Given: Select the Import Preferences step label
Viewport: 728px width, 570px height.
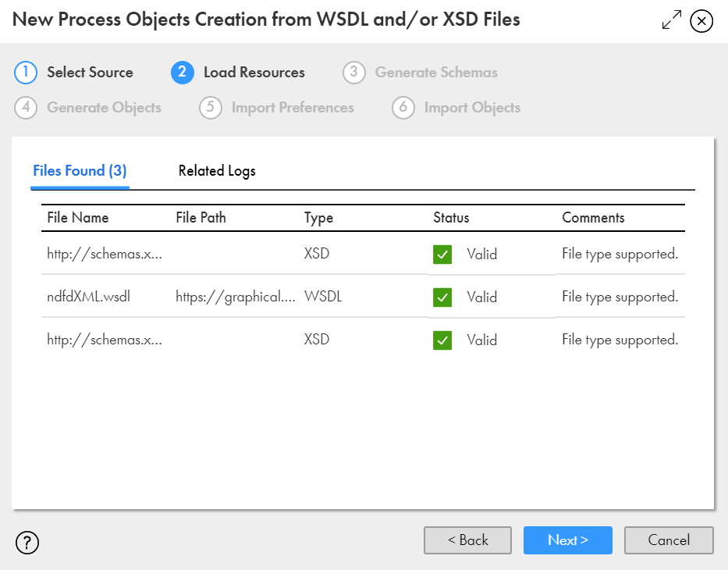Looking at the screenshot, I should click(293, 108).
